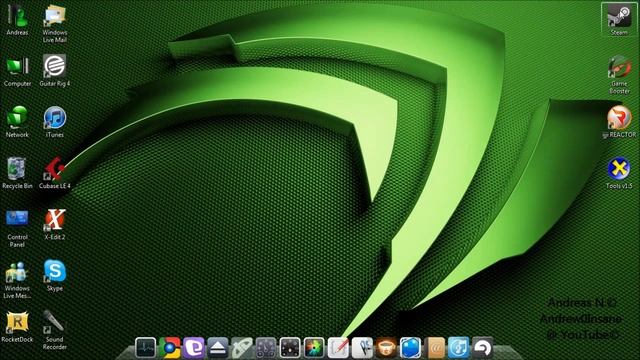This screenshot has width=640, height=360.
Task: Click the 'Guitar Rig 4' label text
Action: pyautogui.click(x=55, y=83)
